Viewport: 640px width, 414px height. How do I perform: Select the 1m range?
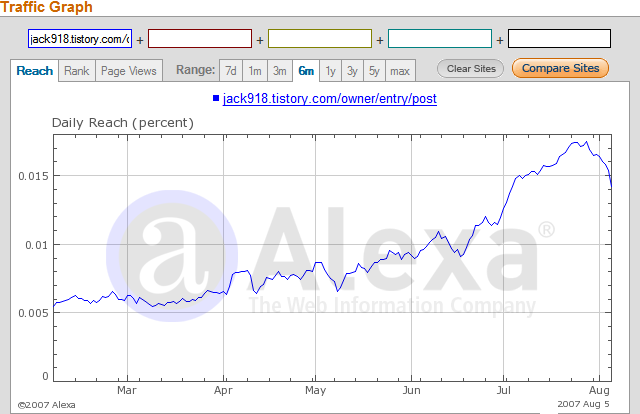[255, 71]
